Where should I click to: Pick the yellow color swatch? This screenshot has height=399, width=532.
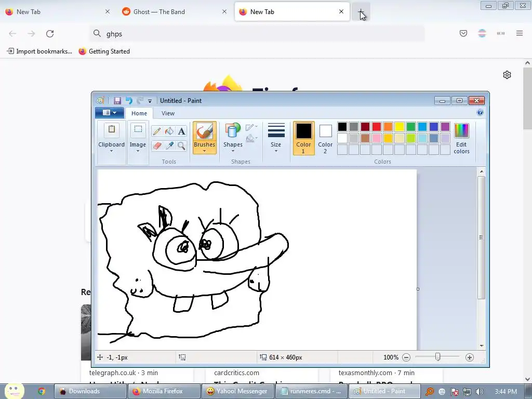[x=400, y=127]
